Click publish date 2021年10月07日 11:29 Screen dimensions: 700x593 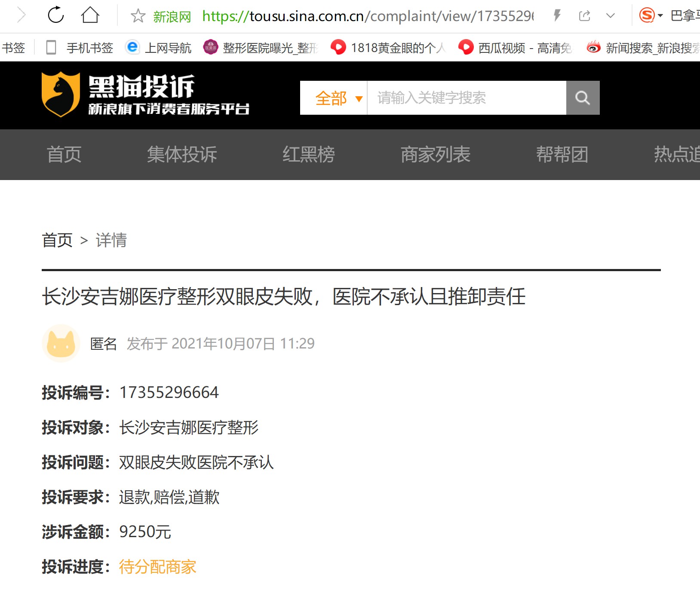[x=243, y=344]
